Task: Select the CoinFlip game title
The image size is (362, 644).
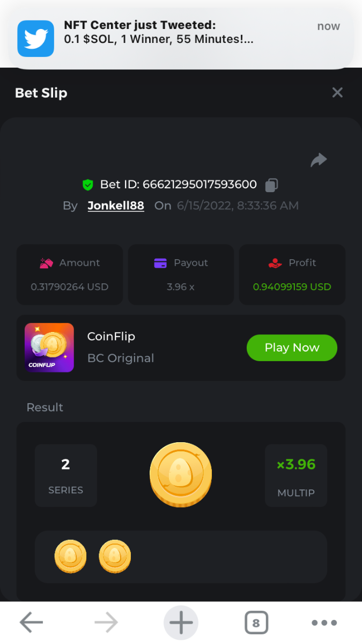Action: pyautogui.click(x=111, y=336)
